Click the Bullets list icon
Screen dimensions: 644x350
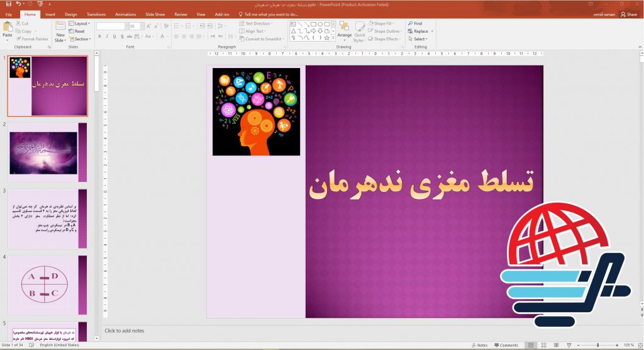tap(176, 26)
